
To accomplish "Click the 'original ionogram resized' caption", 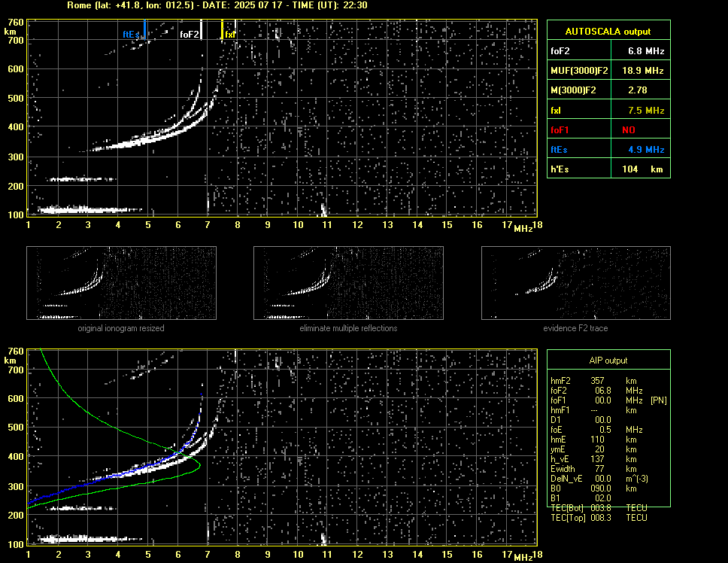I will 121,328.
